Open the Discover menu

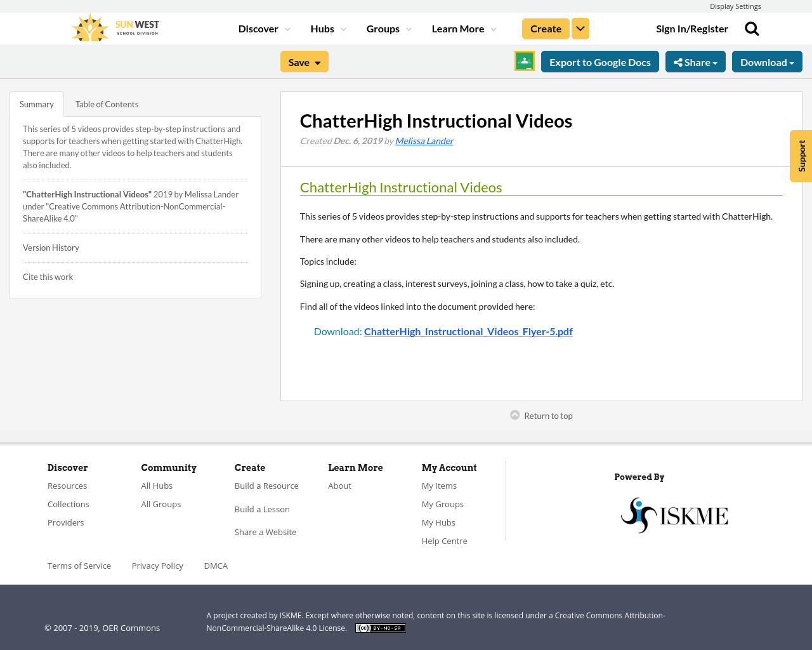(x=258, y=28)
